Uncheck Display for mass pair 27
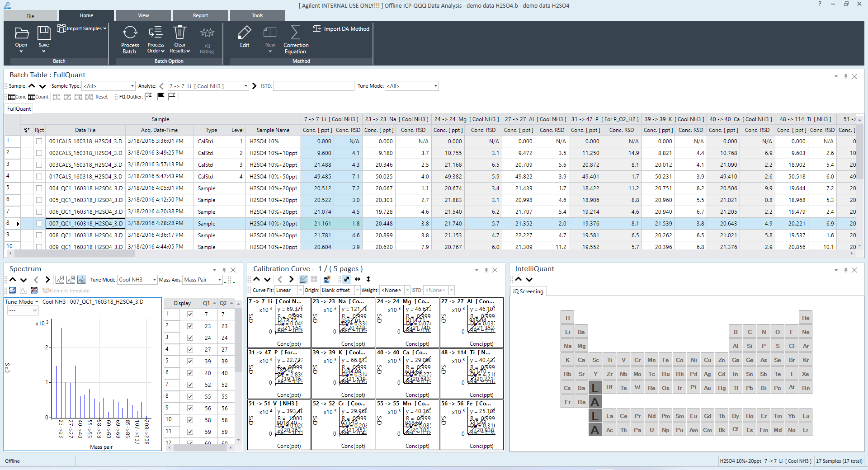The height and width of the screenshot is (470, 868). 190,349
